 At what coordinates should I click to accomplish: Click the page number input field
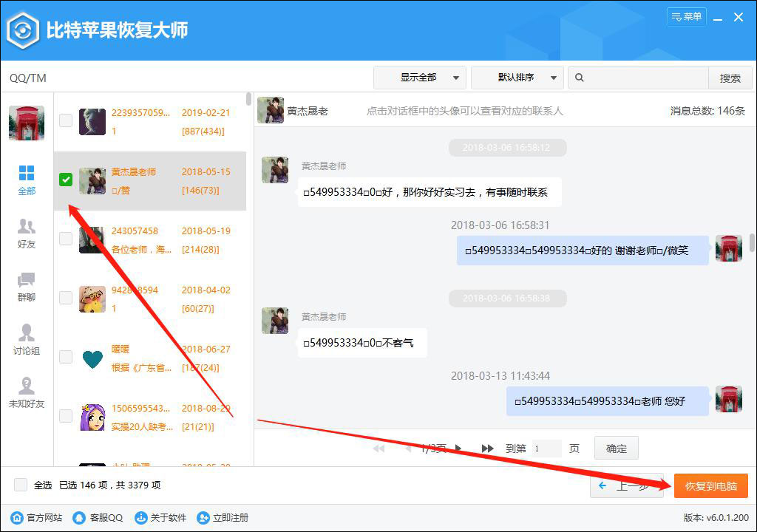tap(545, 448)
